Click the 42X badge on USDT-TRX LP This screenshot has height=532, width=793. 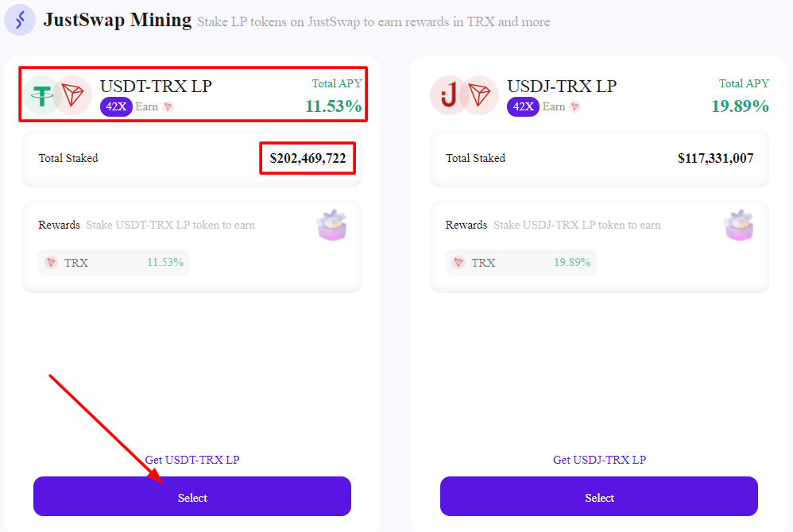click(116, 107)
